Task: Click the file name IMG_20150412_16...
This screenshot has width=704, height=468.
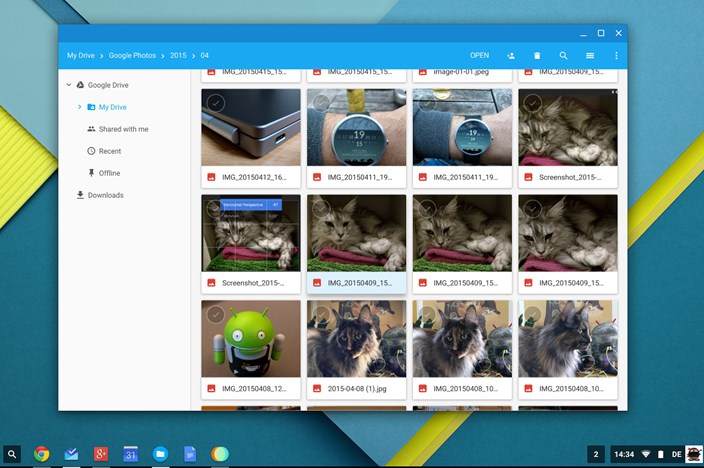Action: [254, 177]
